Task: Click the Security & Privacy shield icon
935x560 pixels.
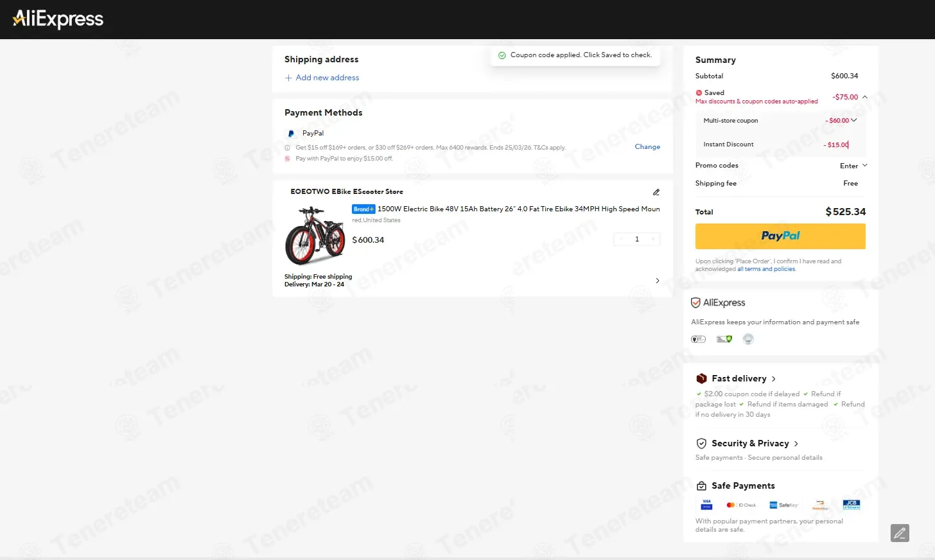Action: [701, 444]
